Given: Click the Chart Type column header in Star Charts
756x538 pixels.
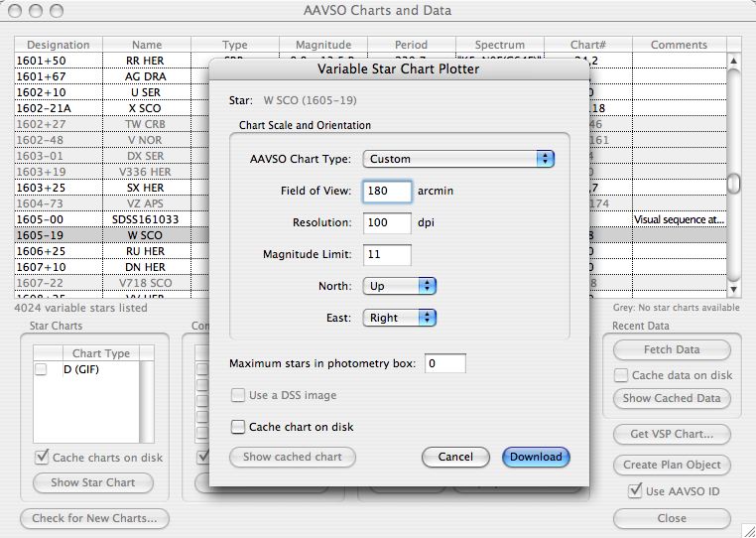Looking at the screenshot, I should pyautogui.click(x=101, y=353).
